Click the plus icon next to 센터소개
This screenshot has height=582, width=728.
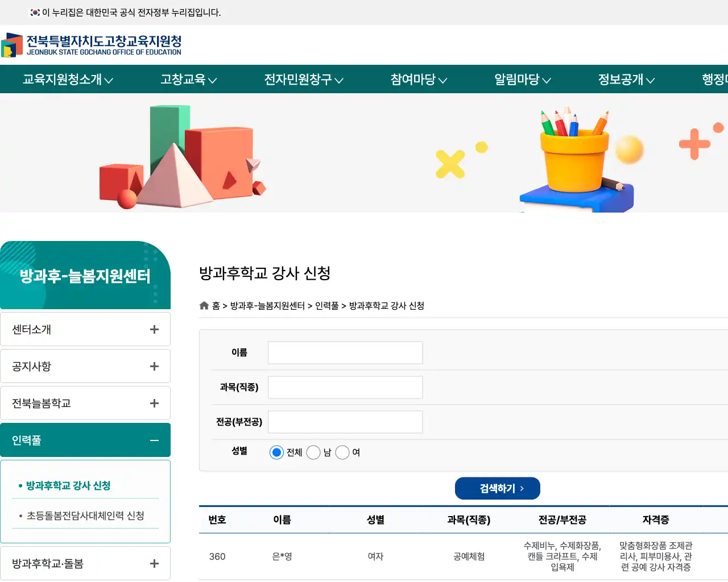coord(154,329)
